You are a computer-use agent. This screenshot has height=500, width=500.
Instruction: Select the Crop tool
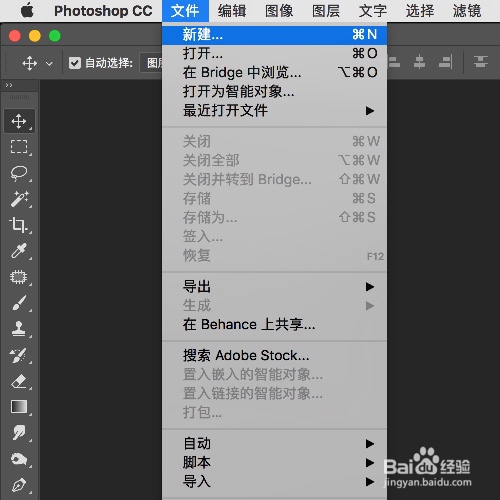pos(19,225)
